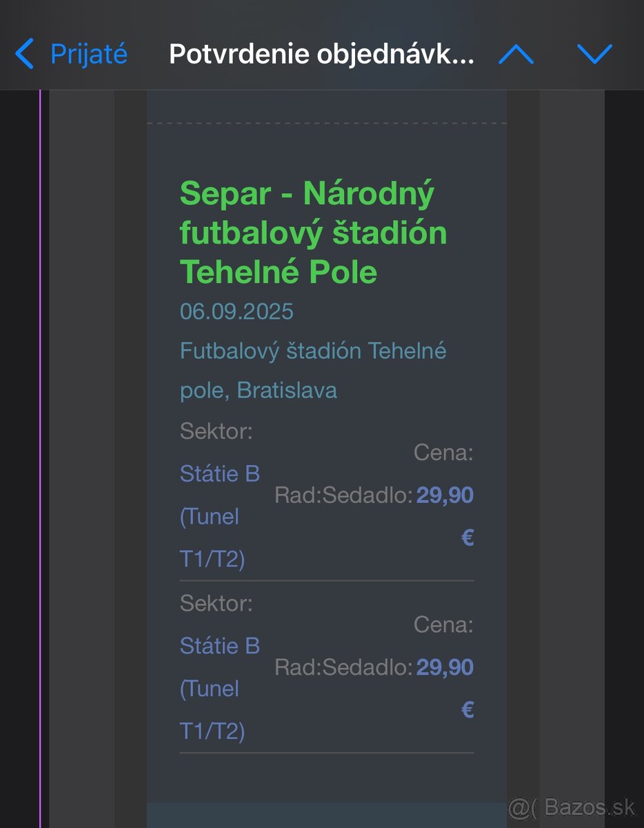Tap the Futbalový štadión Tehelné pole address
The image size is (644, 828).
point(313,371)
